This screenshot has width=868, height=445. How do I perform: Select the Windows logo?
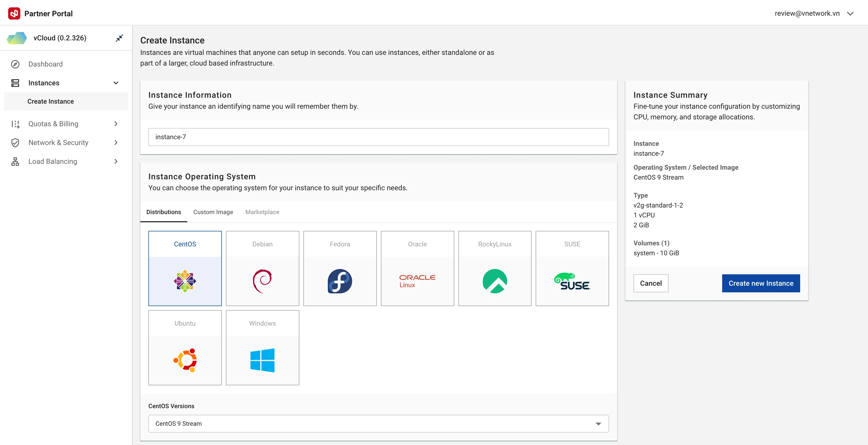pyautogui.click(x=262, y=360)
